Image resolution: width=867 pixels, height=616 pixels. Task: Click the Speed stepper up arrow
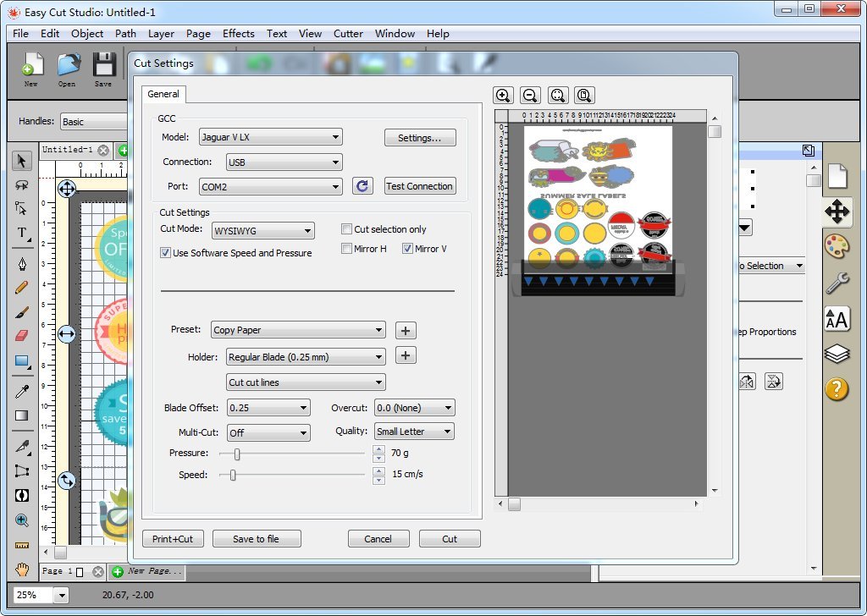tap(378, 470)
